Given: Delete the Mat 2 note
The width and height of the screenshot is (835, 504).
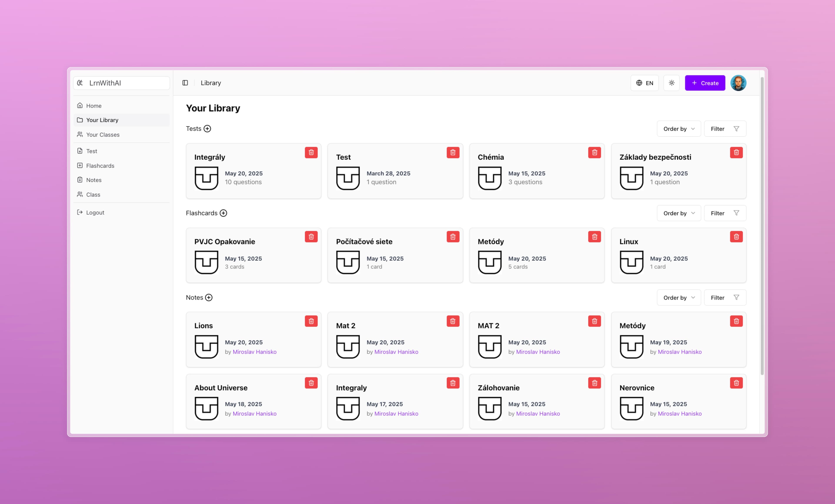Looking at the screenshot, I should point(453,321).
